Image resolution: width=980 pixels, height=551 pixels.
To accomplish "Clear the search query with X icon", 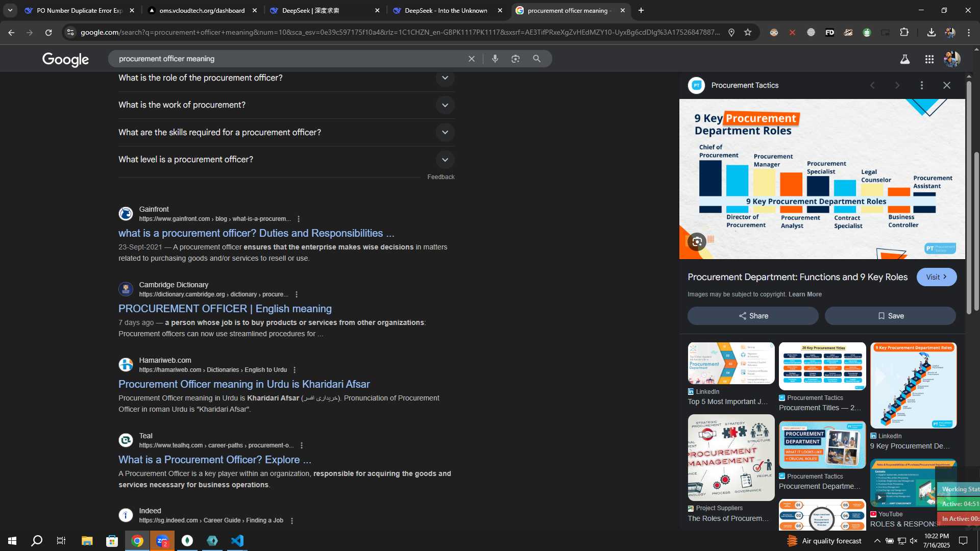I will point(472,59).
